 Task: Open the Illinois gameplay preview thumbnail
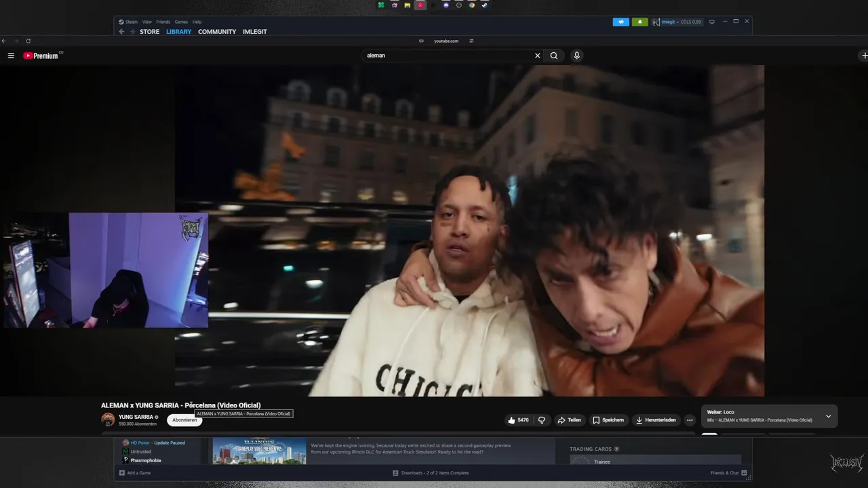click(x=259, y=451)
